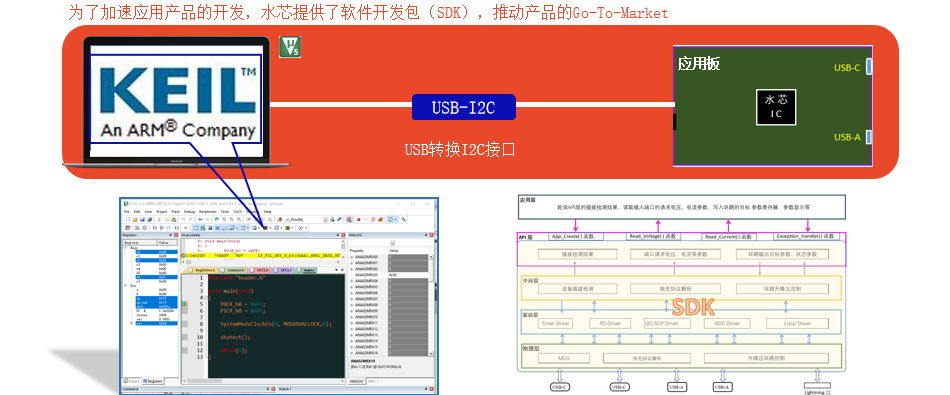Open the Help menu in Keil
Image resolution: width=950 pixels, height=395 pixels.
267,211
